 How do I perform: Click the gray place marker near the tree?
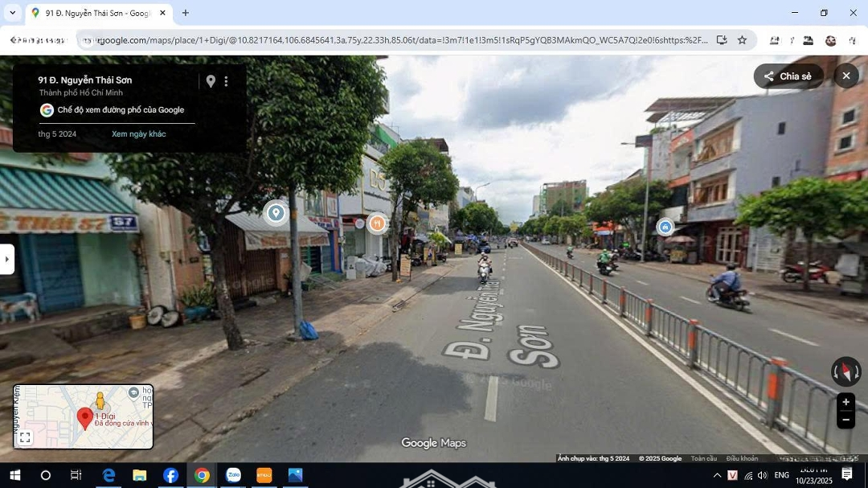pos(276,213)
